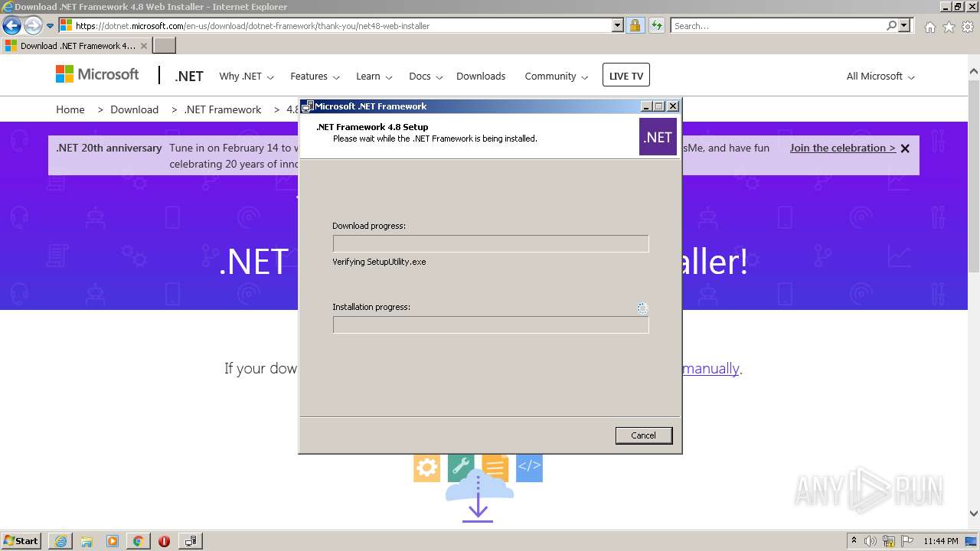Click the .NET brand link in header

click(x=189, y=77)
